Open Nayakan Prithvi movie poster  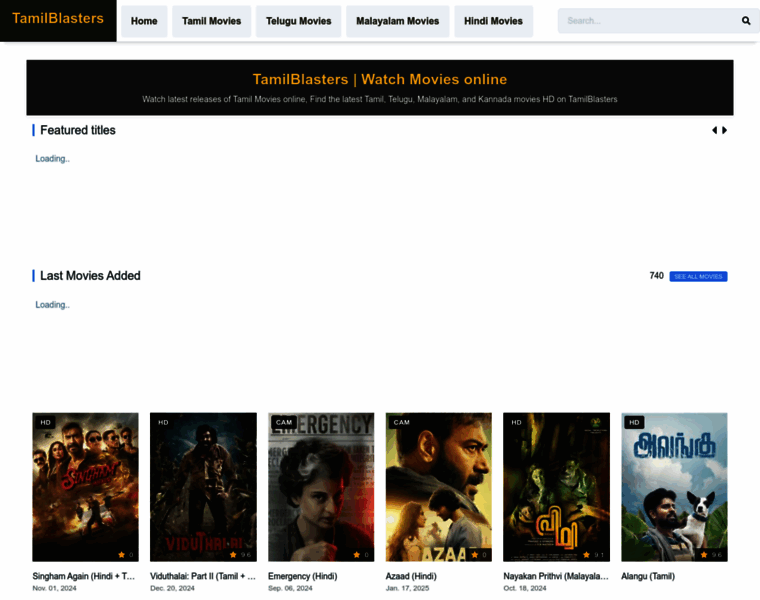pyautogui.click(x=556, y=487)
